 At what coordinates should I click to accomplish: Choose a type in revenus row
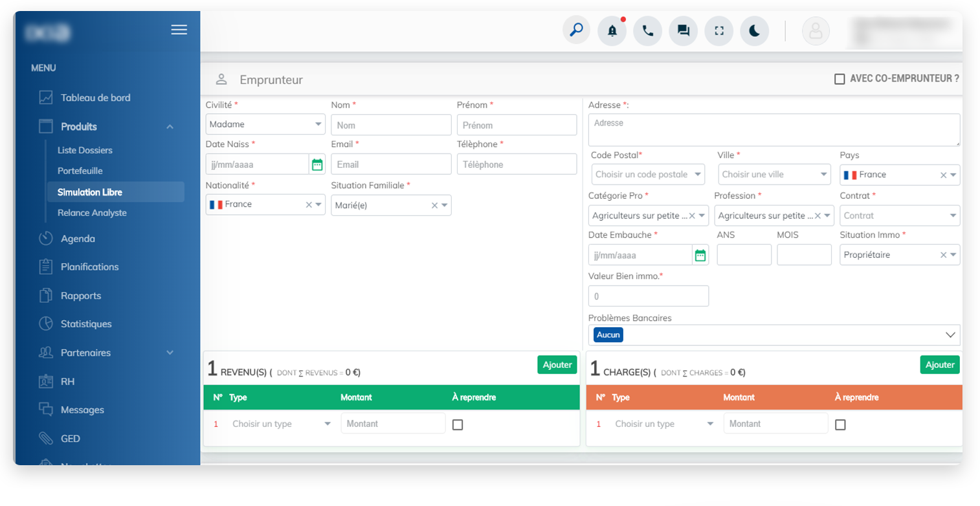coord(282,424)
